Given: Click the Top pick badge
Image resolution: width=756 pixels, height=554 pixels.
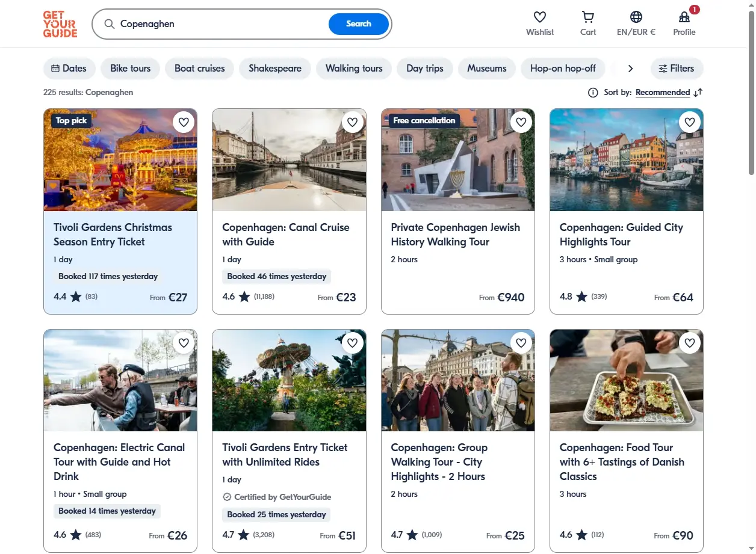Looking at the screenshot, I should pyautogui.click(x=71, y=121).
